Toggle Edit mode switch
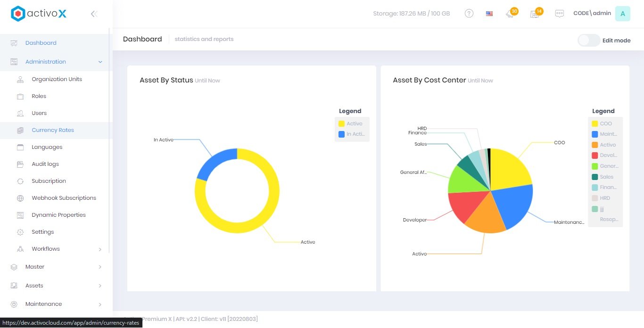The width and height of the screenshot is (644, 328). [589, 40]
